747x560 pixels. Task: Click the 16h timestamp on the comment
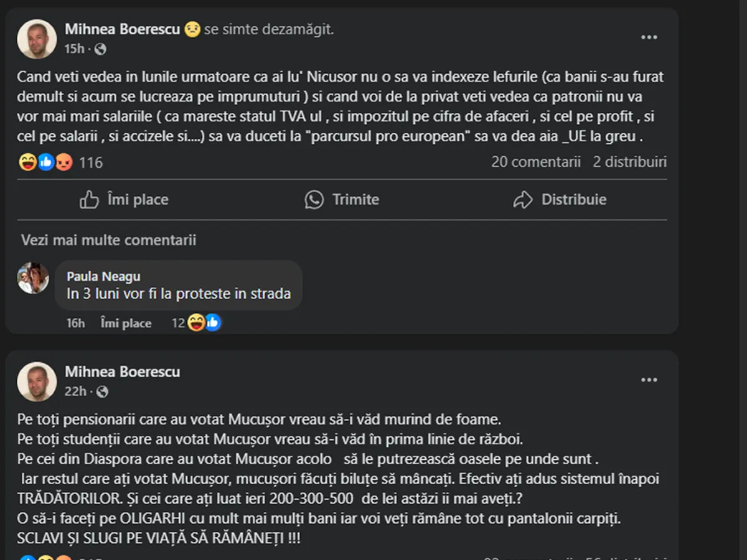(x=75, y=324)
